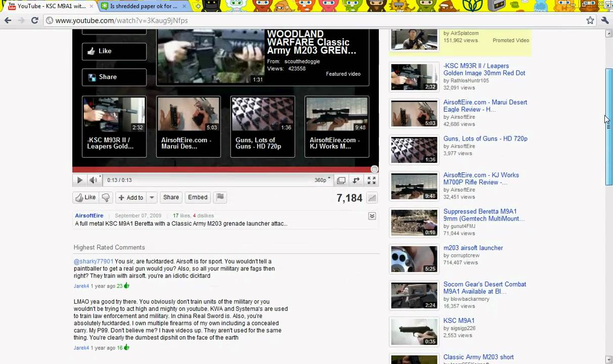This screenshot has height=364, width=613.
Task: Open the AirsoftEire channel link
Action: coord(89,216)
